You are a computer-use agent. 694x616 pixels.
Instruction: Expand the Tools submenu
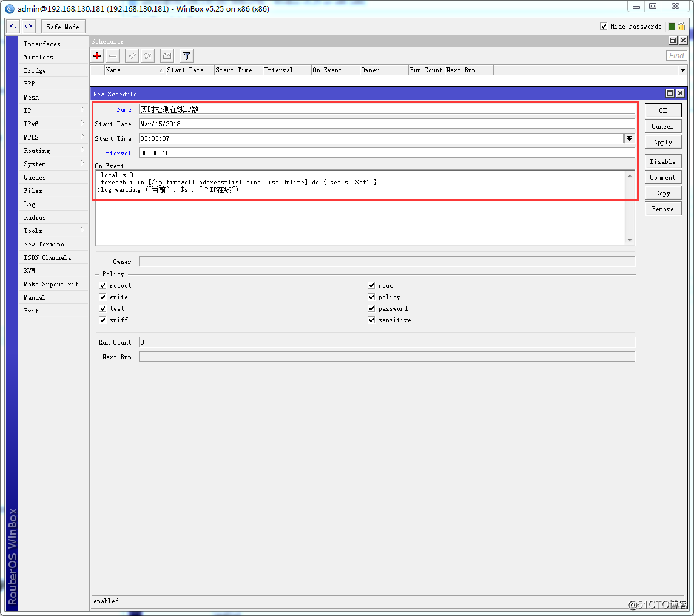tap(82, 230)
